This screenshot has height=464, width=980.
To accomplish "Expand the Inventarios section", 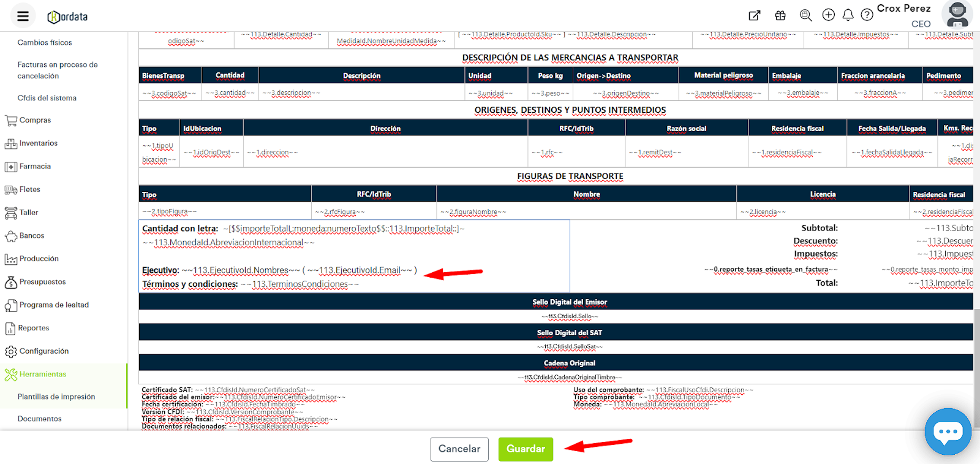I will click(38, 143).
